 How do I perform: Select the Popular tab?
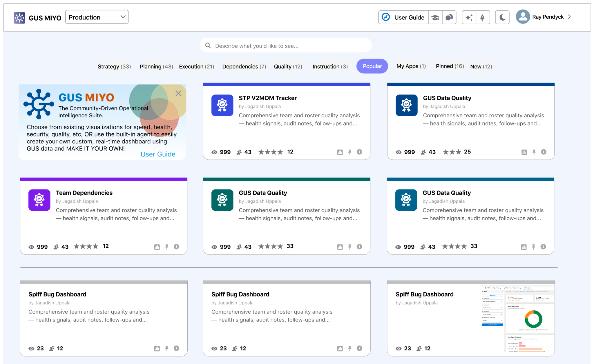coord(372,66)
